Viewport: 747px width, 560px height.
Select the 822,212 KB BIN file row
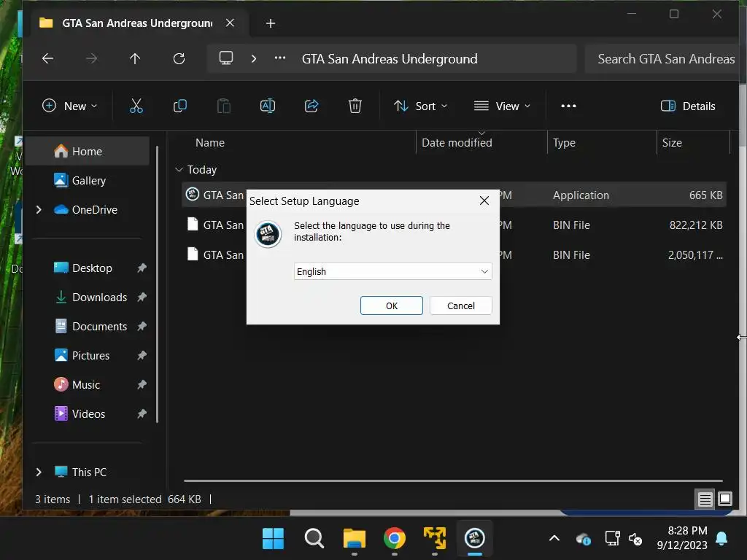(x=454, y=225)
